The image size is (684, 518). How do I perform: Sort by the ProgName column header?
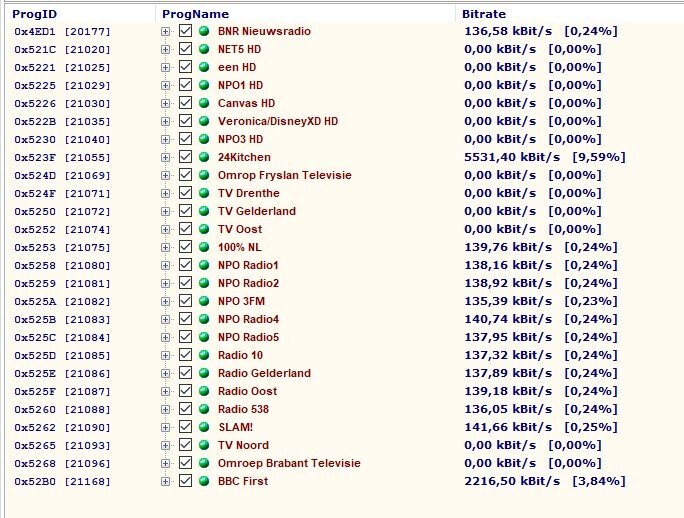(x=195, y=14)
